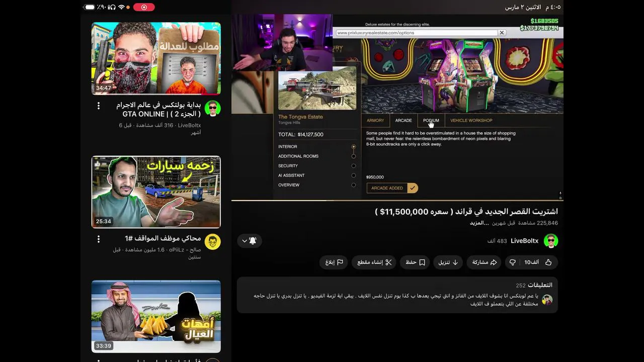The image size is (644, 362).
Task: Tap the download (تنزيل) button
Action: [x=448, y=262]
